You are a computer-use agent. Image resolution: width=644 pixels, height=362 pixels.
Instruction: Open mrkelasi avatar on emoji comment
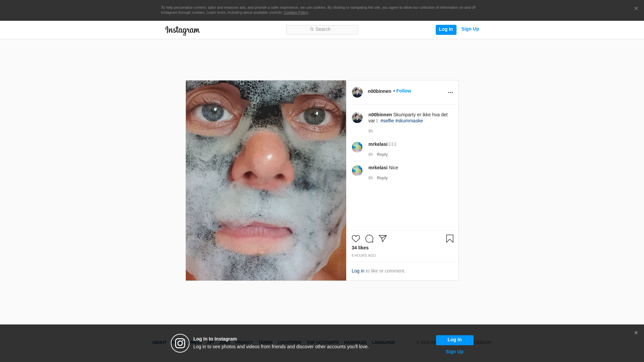click(x=357, y=147)
